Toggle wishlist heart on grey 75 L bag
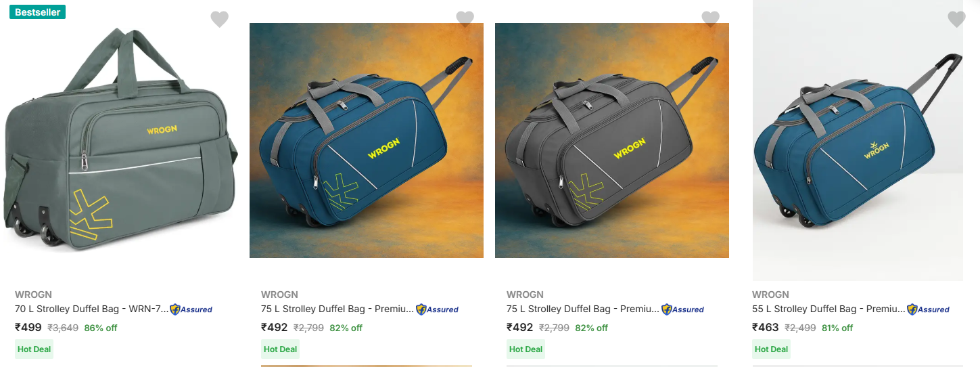This screenshot has height=367, width=980. pos(710,20)
